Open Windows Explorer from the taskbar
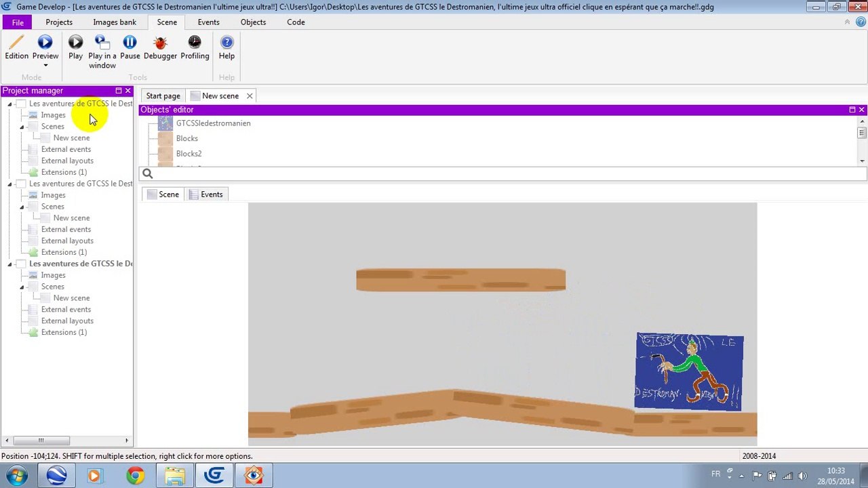 tap(175, 476)
